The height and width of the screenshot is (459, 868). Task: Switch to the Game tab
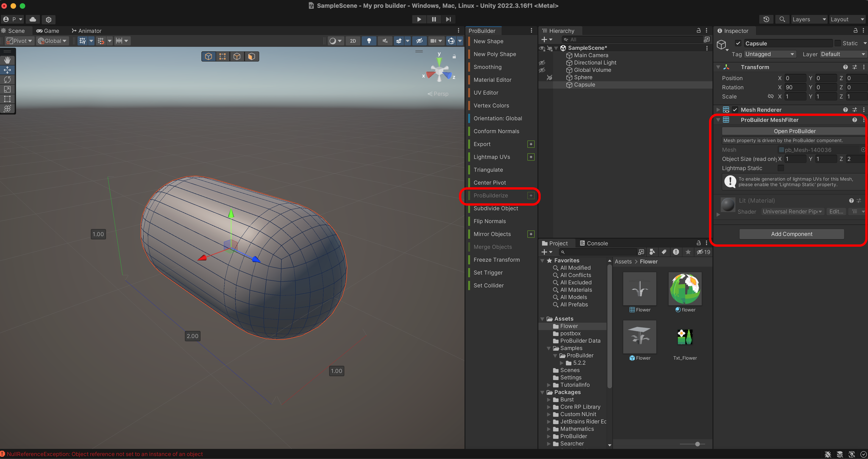click(48, 31)
